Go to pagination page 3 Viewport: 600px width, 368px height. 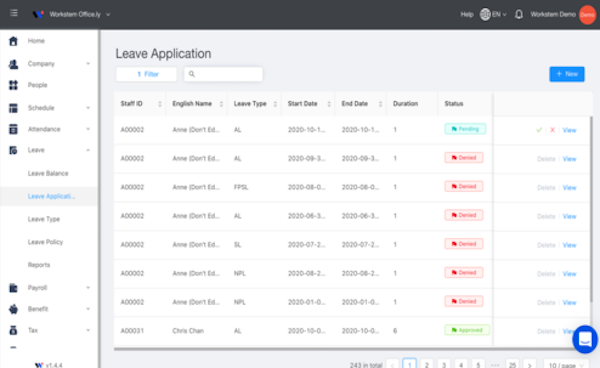443,365
